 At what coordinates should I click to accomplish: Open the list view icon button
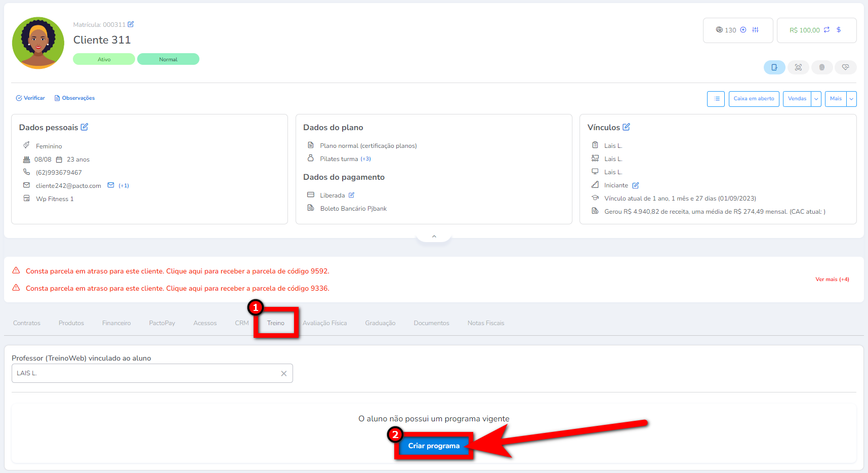point(716,99)
